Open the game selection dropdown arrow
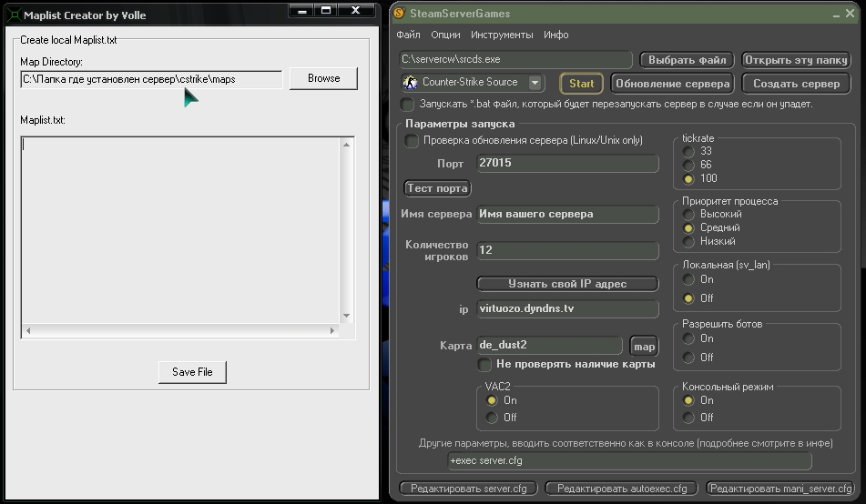Image resolution: width=866 pixels, height=504 pixels. (x=535, y=83)
